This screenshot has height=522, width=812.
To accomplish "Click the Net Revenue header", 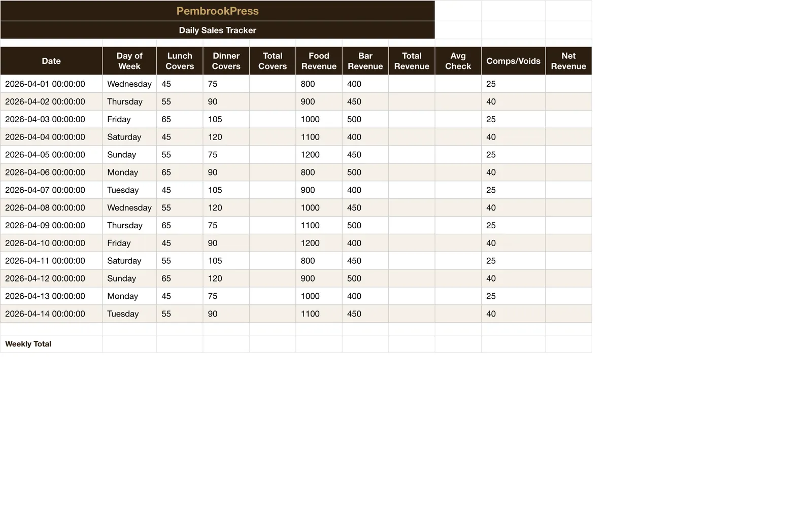I will [568, 61].
